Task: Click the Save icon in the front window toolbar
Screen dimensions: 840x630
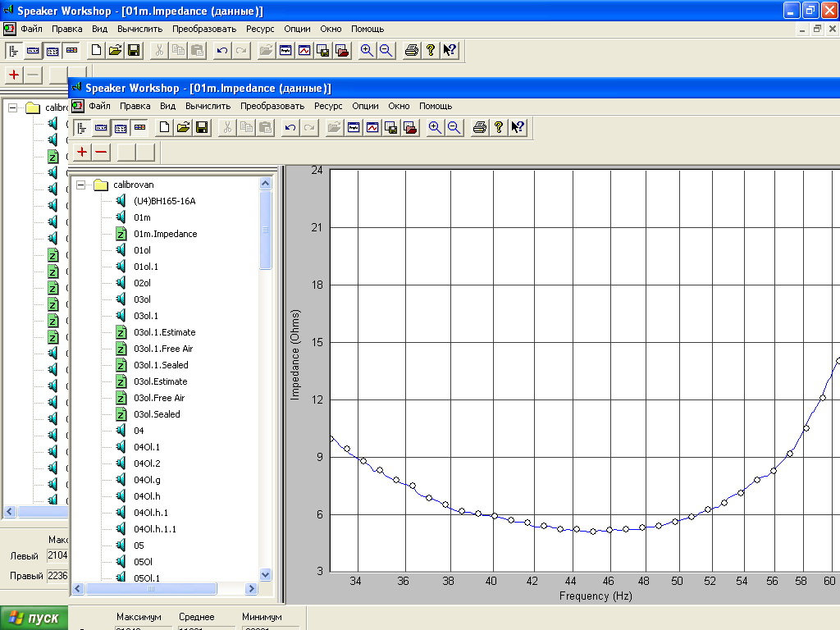Action: (x=202, y=127)
